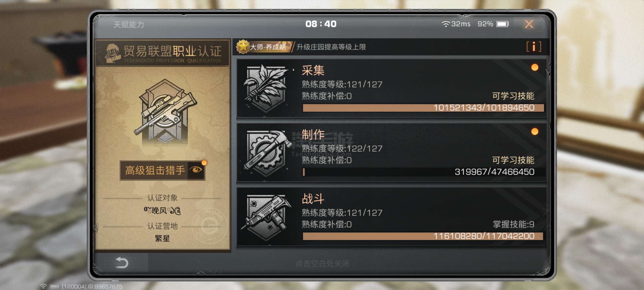
Task: Click the return arrow icon
Action: (x=122, y=262)
